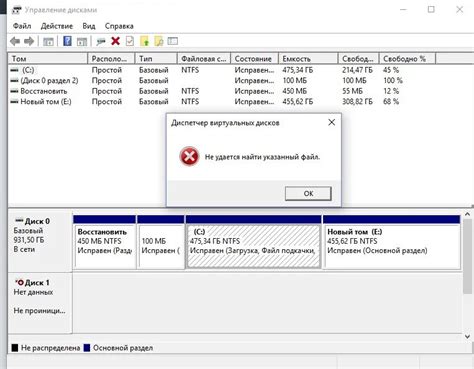Screen dimensions: 474x369
Task: Open the Действие menu
Action: pos(57,26)
